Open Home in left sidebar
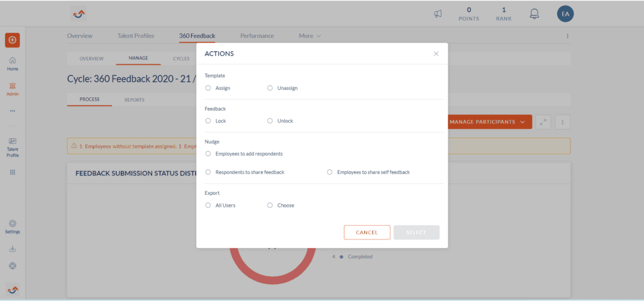This screenshot has width=644, height=301. 13,63
